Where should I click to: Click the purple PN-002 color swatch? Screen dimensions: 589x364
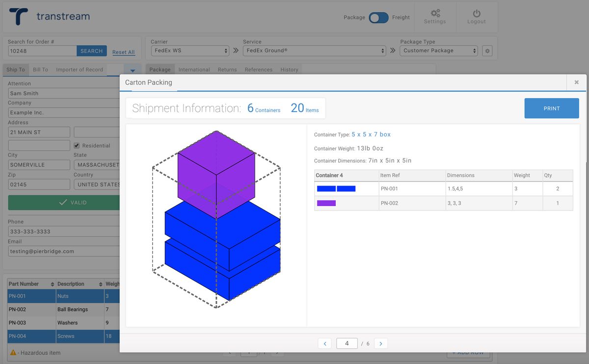tap(326, 203)
